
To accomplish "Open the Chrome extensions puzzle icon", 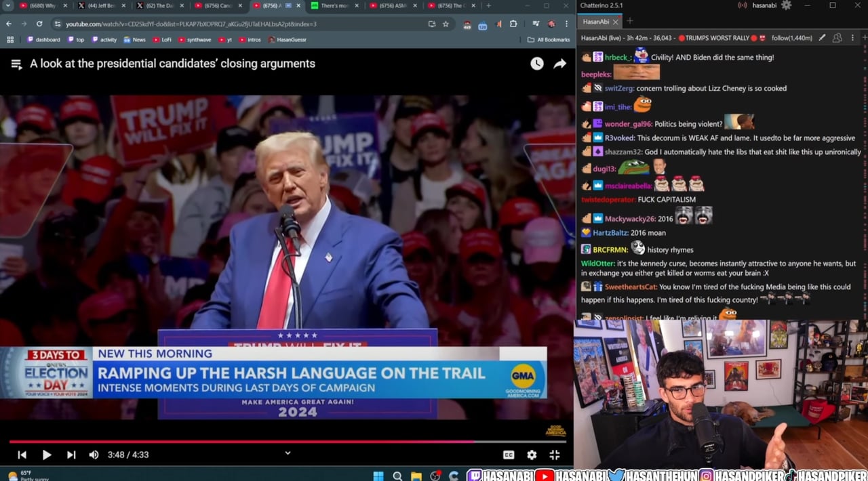I will coord(513,24).
